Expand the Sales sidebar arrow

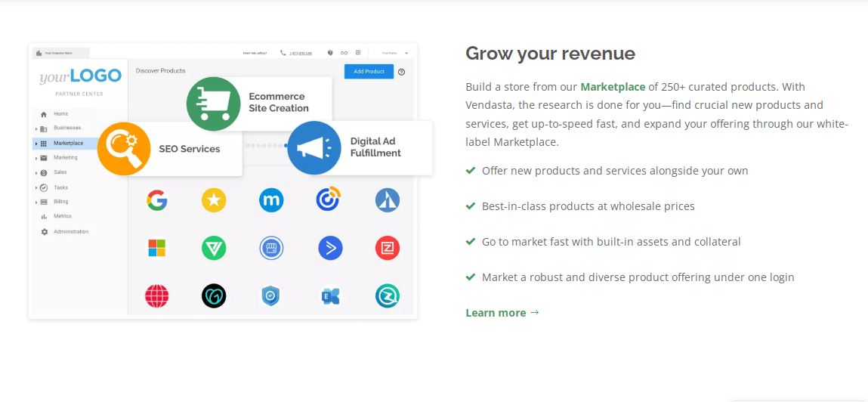(36, 173)
